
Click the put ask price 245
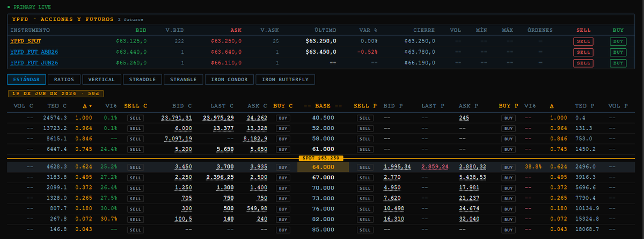[465, 118]
